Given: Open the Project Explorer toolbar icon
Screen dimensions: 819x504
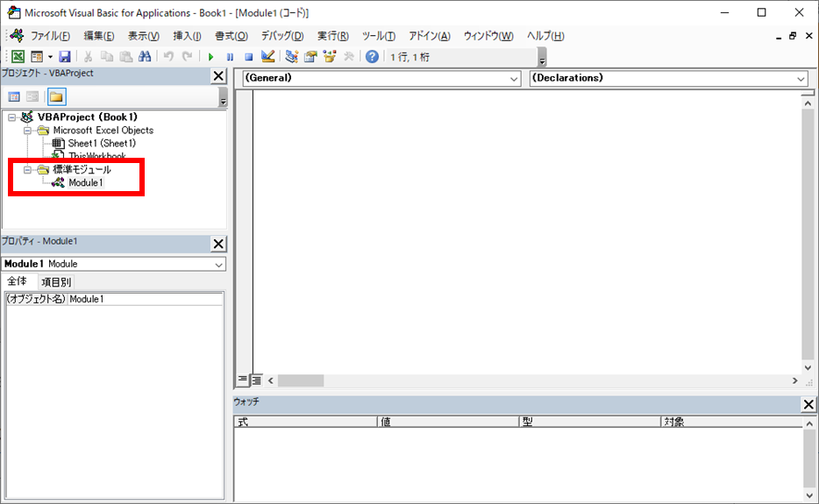Looking at the screenshot, I should [x=291, y=56].
